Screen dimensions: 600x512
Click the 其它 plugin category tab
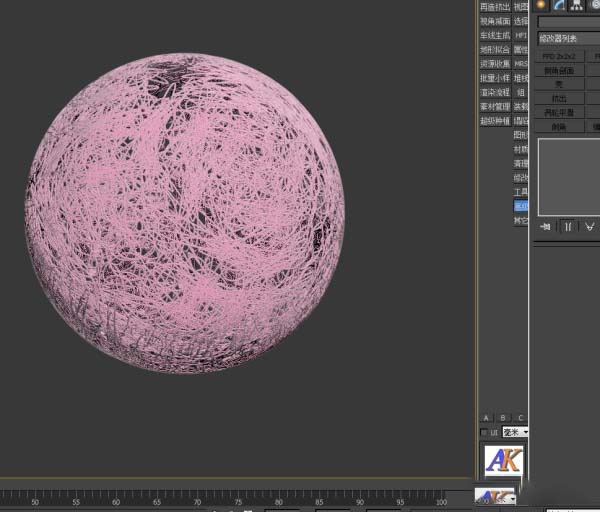(520, 220)
